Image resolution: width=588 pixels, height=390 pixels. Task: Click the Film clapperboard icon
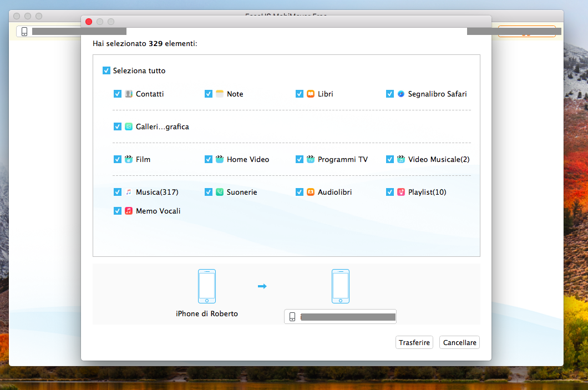129,159
